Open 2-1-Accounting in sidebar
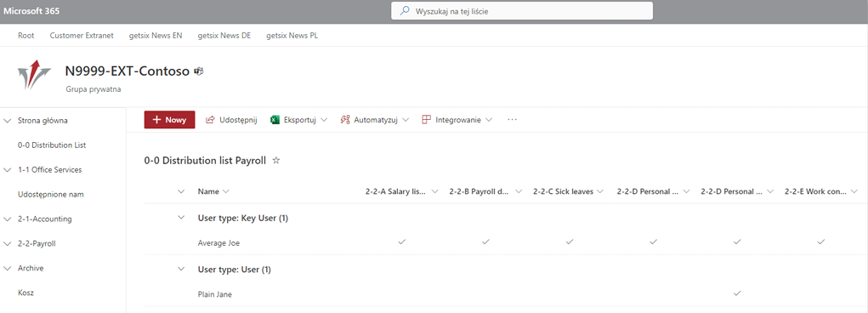Screen dimensions: 868x313 [x=45, y=219]
